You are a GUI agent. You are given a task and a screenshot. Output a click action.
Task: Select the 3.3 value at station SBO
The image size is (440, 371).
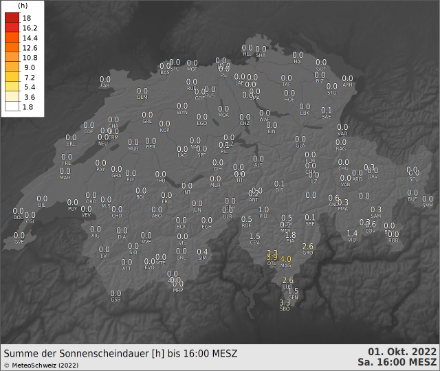[x=285, y=303]
